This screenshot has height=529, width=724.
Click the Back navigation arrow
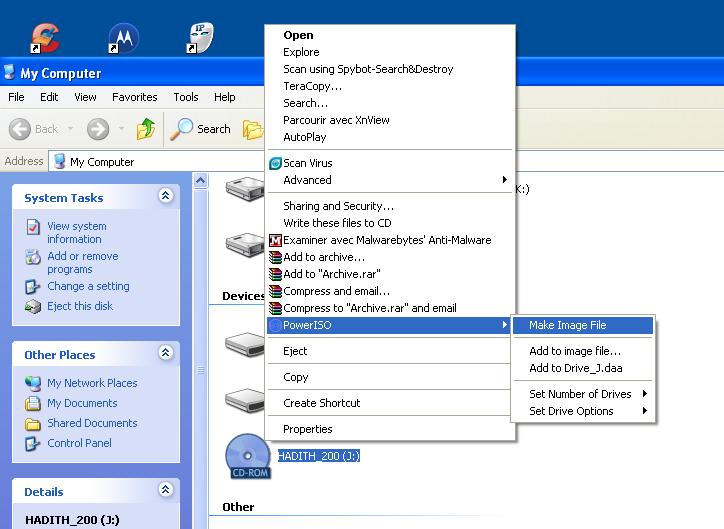(x=20, y=129)
